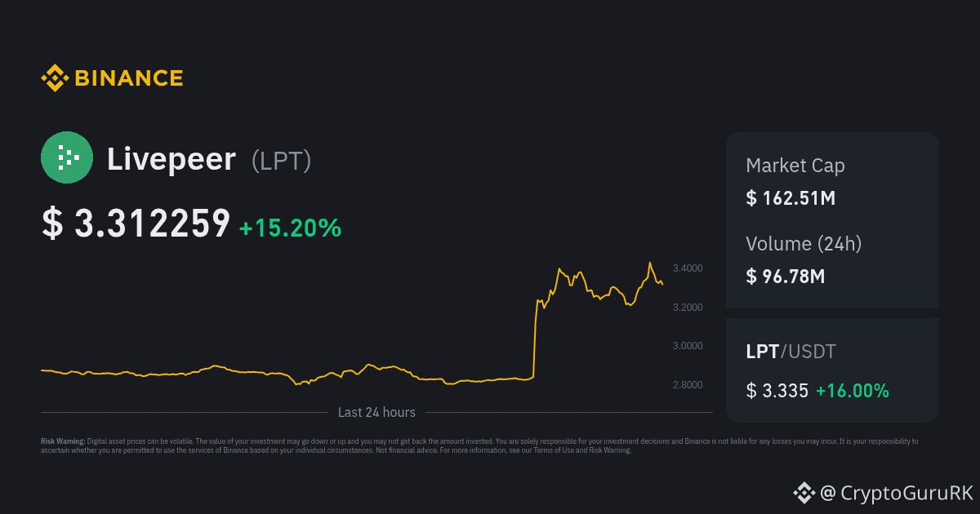Viewport: 980px width, 514px height.
Task: Click the Binance icon beside CryptoGuruRK
Action: pyautogui.click(x=804, y=492)
